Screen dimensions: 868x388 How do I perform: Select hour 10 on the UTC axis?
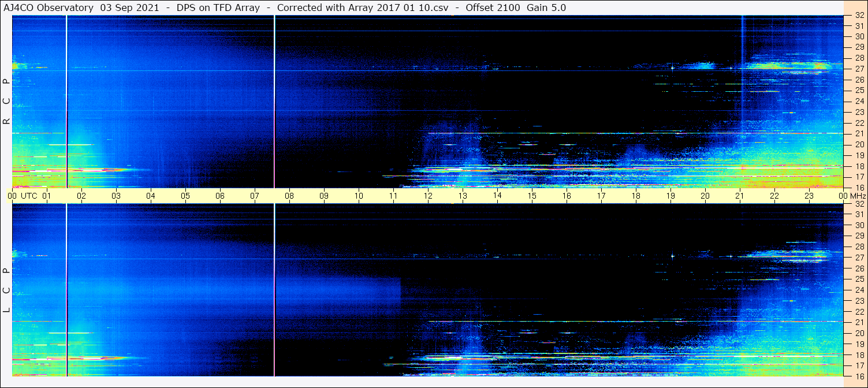pyautogui.click(x=359, y=196)
